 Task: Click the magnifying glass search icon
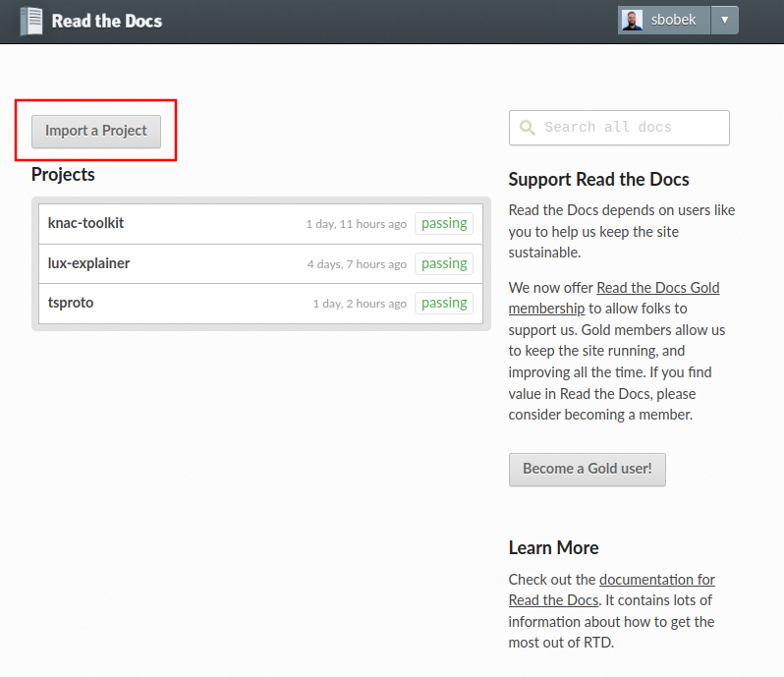coord(528,128)
